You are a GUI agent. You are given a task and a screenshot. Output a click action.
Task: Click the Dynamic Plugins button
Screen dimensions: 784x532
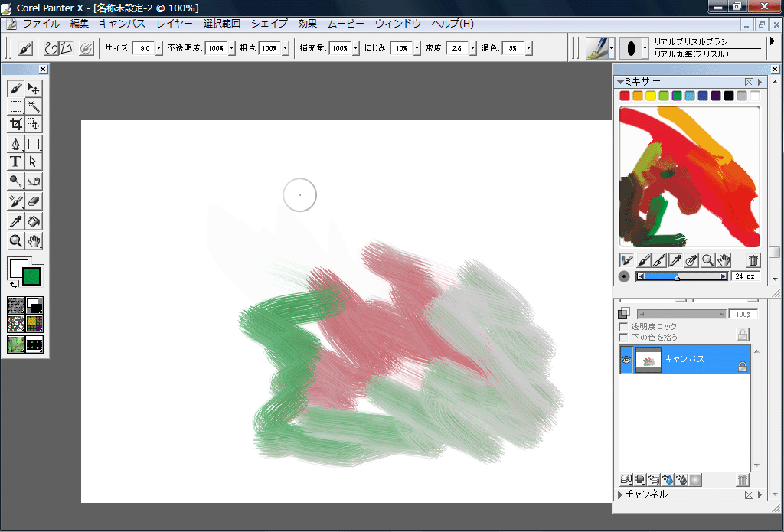click(x=640, y=480)
